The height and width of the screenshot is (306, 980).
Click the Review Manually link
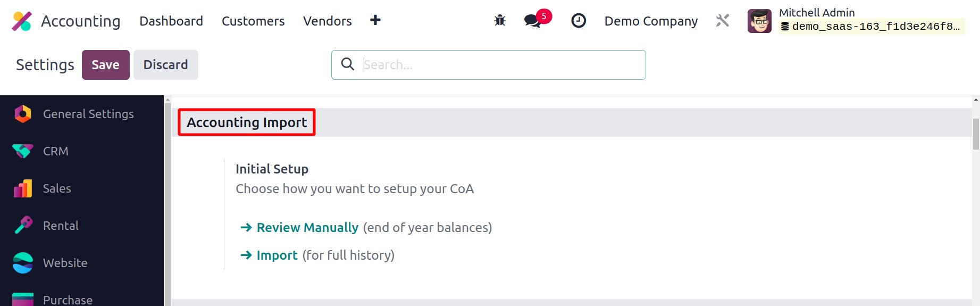[307, 228]
